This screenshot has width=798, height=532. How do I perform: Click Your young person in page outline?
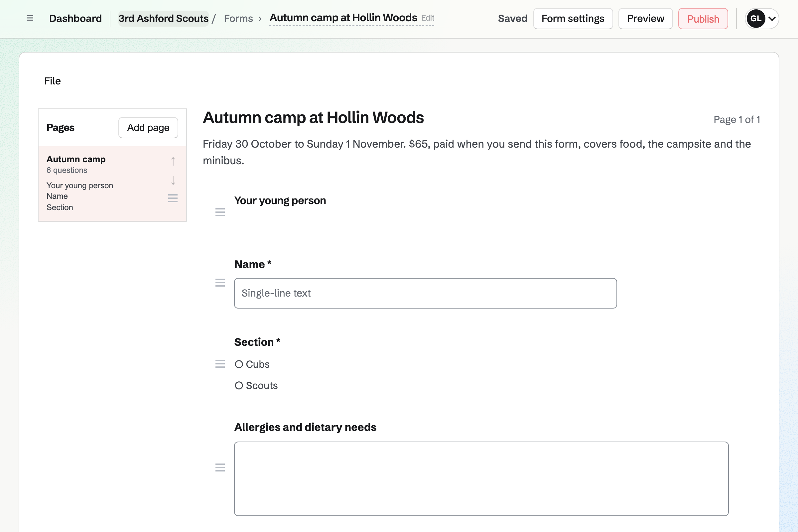click(x=80, y=185)
